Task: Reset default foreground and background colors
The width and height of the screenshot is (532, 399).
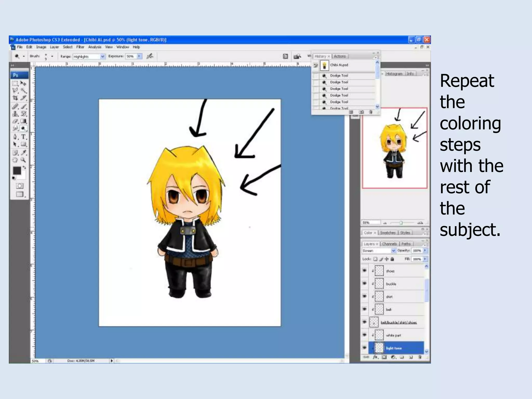Action: point(14,178)
